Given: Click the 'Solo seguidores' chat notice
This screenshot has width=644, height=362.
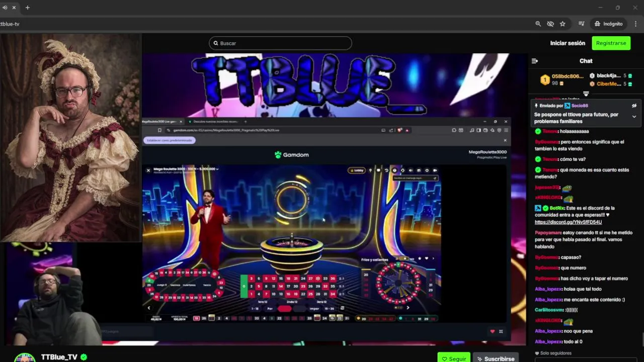Looking at the screenshot, I should pyautogui.click(x=553, y=353).
